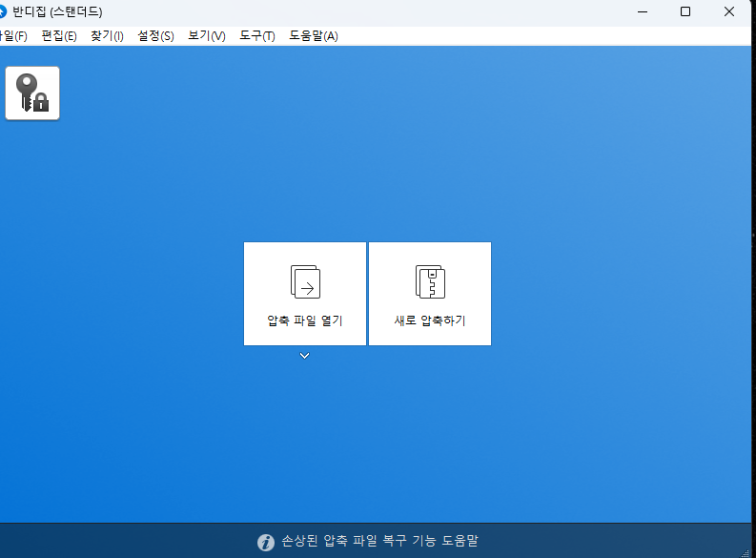
Task: Open the 파일(F) menu
Action: [13, 36]
